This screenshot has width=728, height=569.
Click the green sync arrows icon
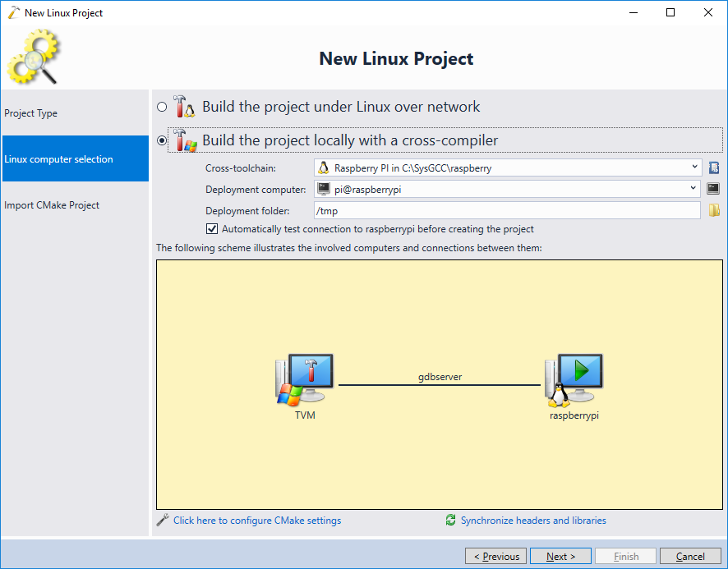pos(450,520)
